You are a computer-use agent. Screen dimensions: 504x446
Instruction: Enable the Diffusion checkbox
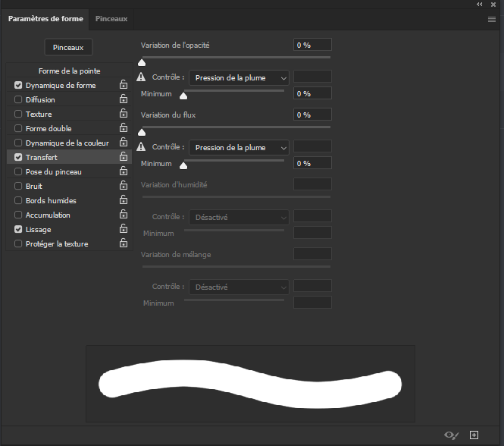click(18, 100)
